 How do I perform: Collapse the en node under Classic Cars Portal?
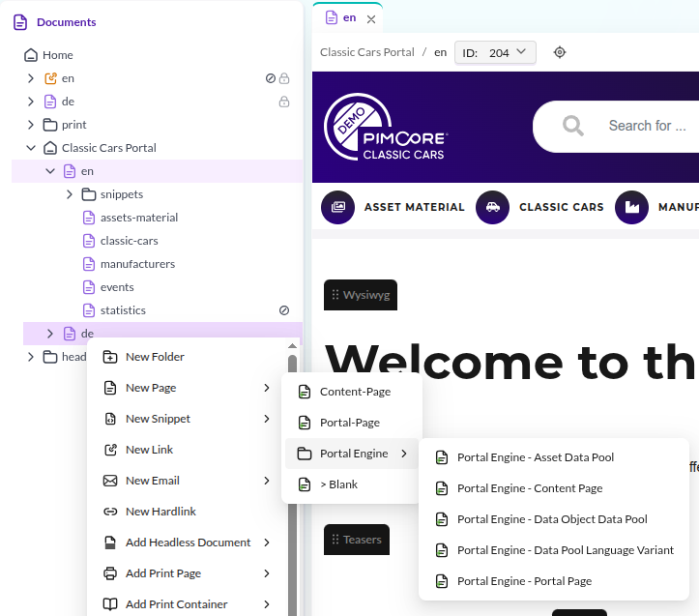pos(50,171)
